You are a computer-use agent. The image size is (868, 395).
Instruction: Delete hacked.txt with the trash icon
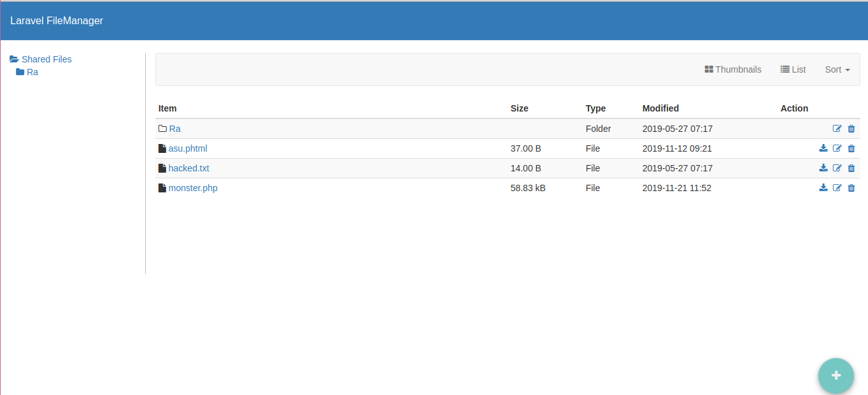tap(851, 168)
